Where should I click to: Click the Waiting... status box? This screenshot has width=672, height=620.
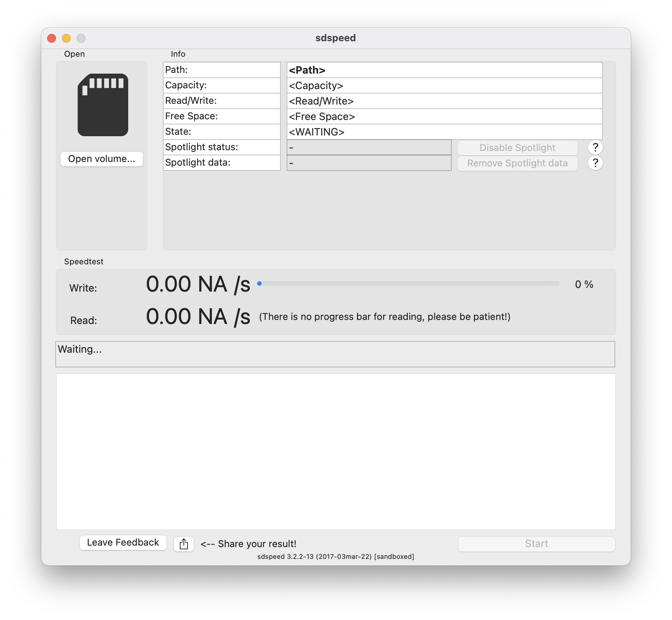click(335, 354)
